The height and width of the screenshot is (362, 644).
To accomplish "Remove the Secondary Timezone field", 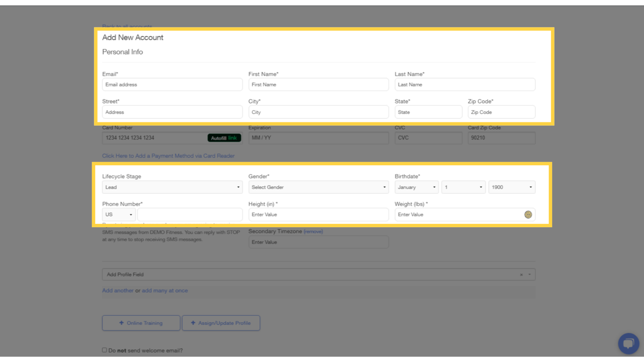I will click(314, 231).
